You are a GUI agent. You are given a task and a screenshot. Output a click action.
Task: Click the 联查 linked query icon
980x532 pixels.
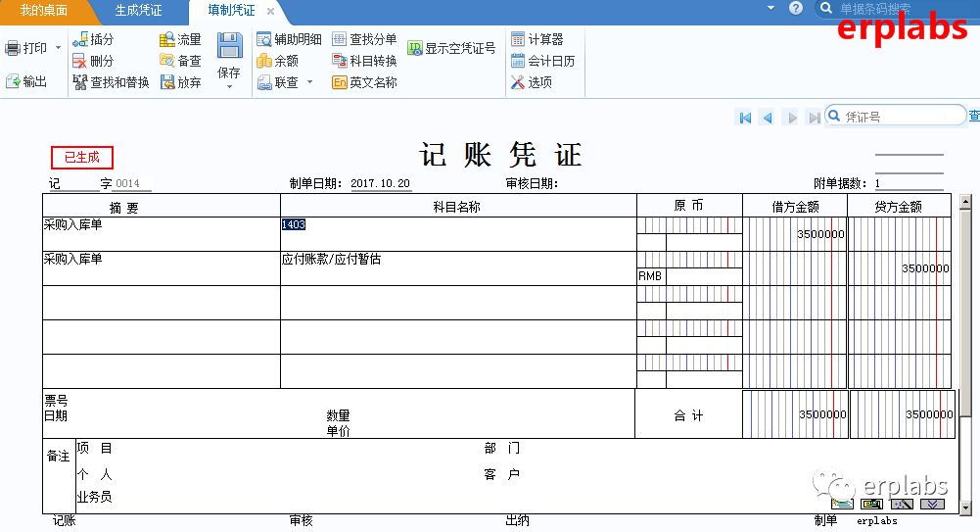tap(263, 82)
